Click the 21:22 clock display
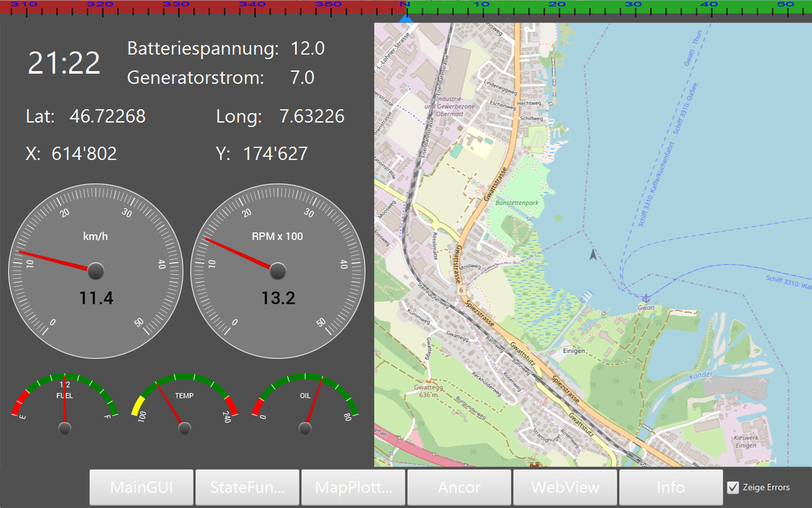This screenshot has height=508, width=812. pyautogui.click(x=64, y=64)
